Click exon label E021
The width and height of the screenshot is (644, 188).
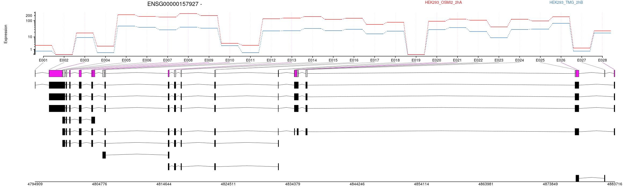point(457,60)
